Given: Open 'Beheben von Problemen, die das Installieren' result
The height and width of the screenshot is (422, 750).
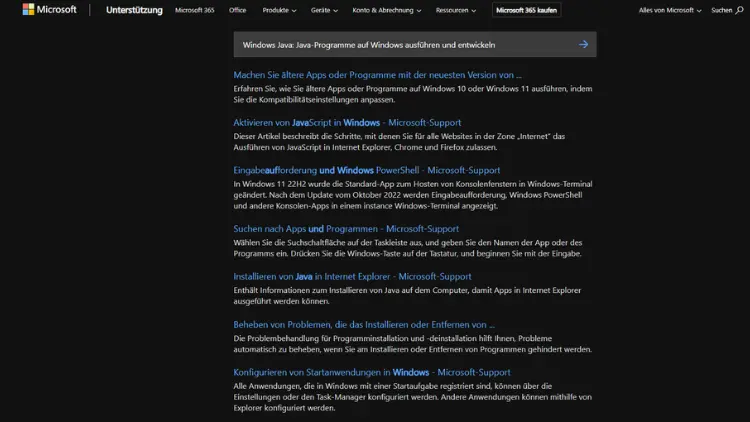Looking at the screenshot, I should pos(364,324).
